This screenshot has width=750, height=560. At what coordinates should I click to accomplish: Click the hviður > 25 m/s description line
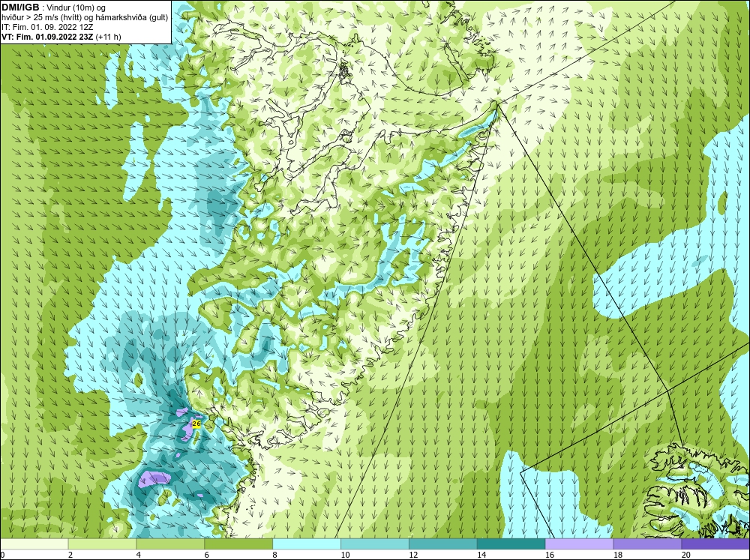tap(85, 18)
